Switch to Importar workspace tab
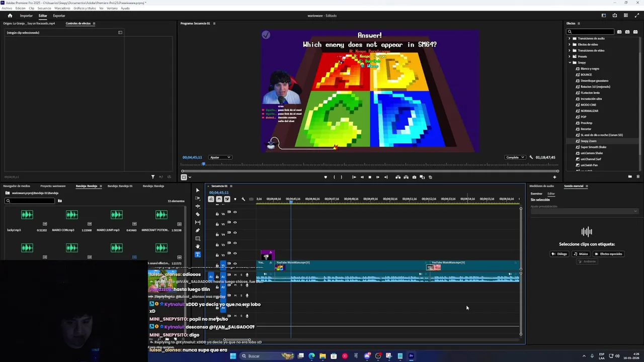This screenshot has width=644, height=362. [26, 16]
